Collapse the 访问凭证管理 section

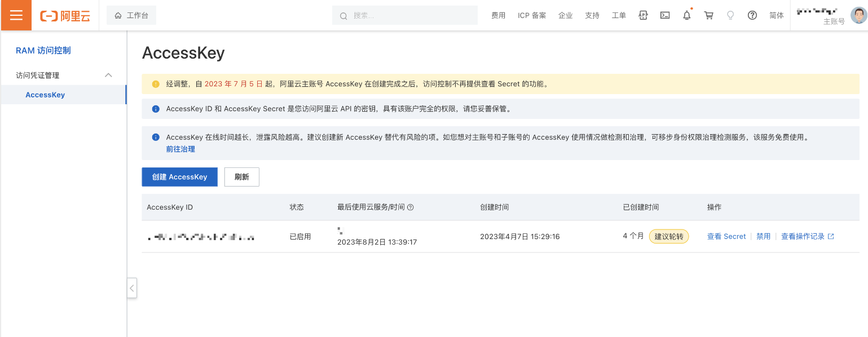[x=109, y=75]
